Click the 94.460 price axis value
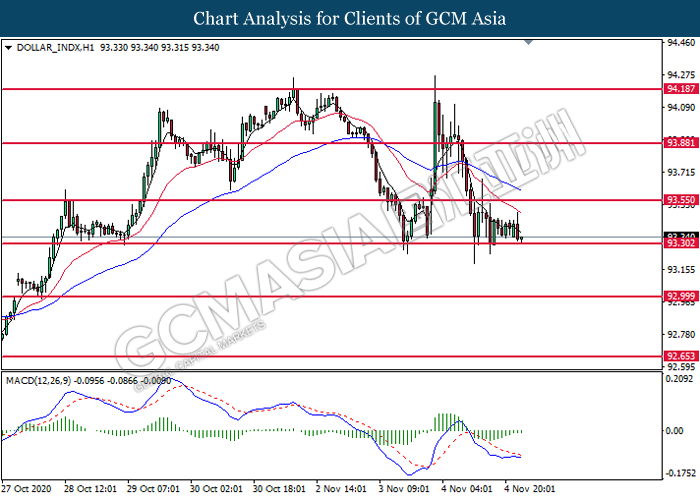The height and width of the screenshot is (500, 700). tap(681, 43)
